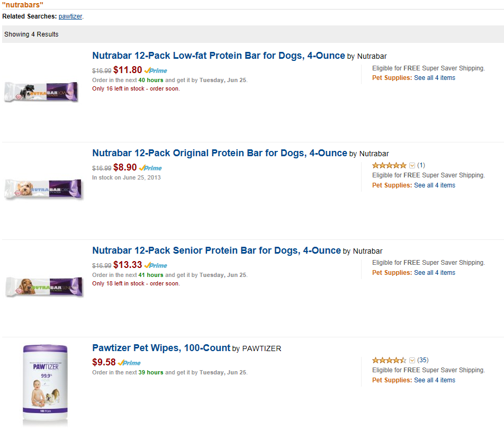
Task: Open Nutrabar 12-Pack Low-fat Protein Bar title
Action: [219, 56]
